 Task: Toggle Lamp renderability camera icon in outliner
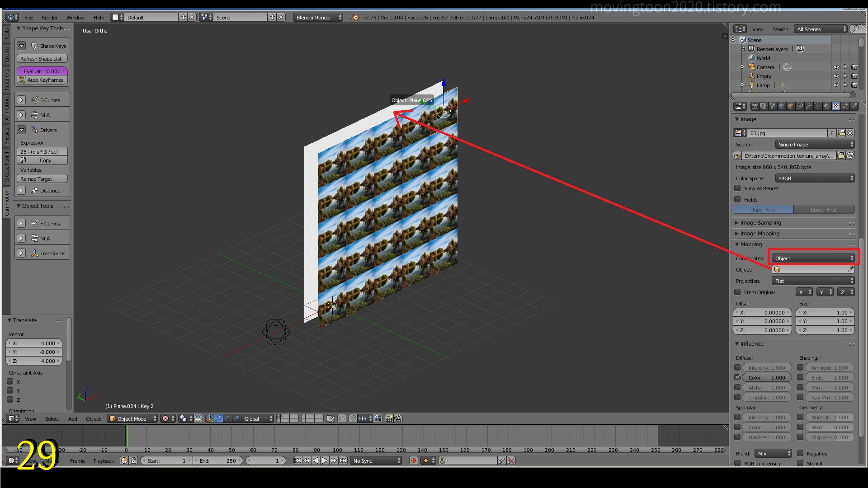(x=854, y=85)
